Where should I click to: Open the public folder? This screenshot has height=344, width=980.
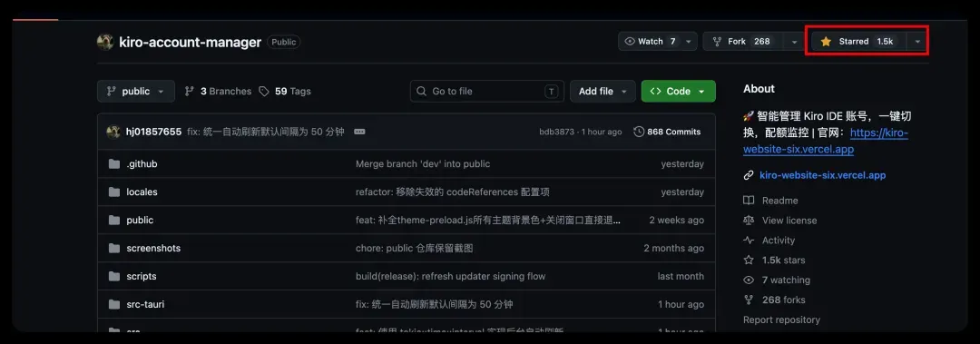pyautogui.click(x=140, y=221)
